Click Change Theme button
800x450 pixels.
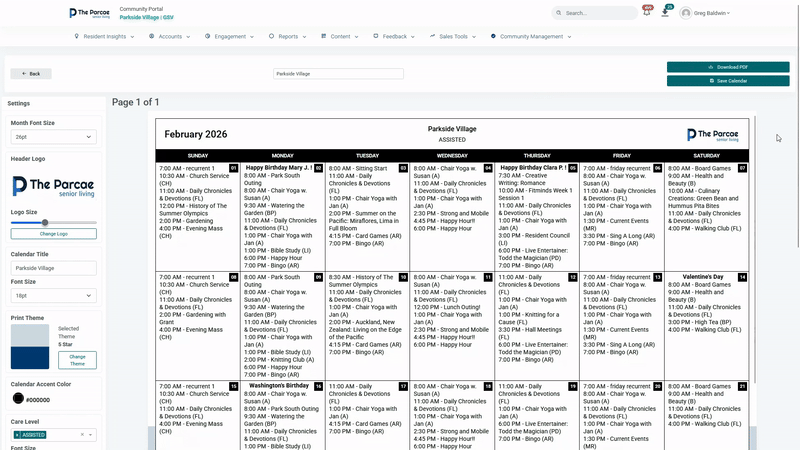(x=77, y=360)
